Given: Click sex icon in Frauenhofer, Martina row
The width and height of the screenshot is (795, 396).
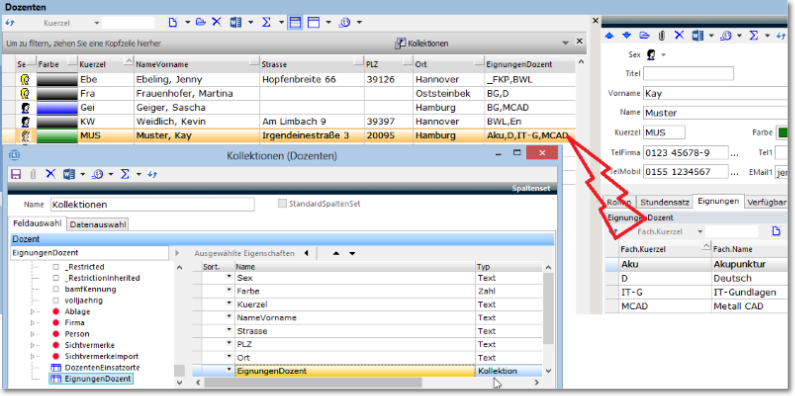Looking at the screenshot, I should point(25,94).
